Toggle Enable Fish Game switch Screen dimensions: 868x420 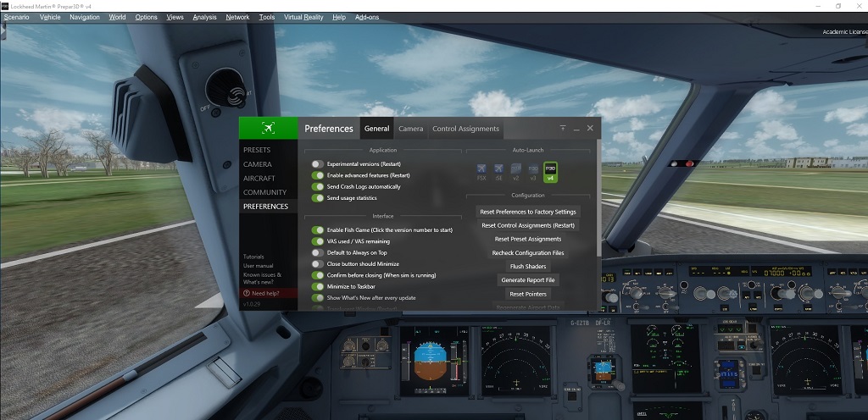pyautogui.click(x=318, y=229)
